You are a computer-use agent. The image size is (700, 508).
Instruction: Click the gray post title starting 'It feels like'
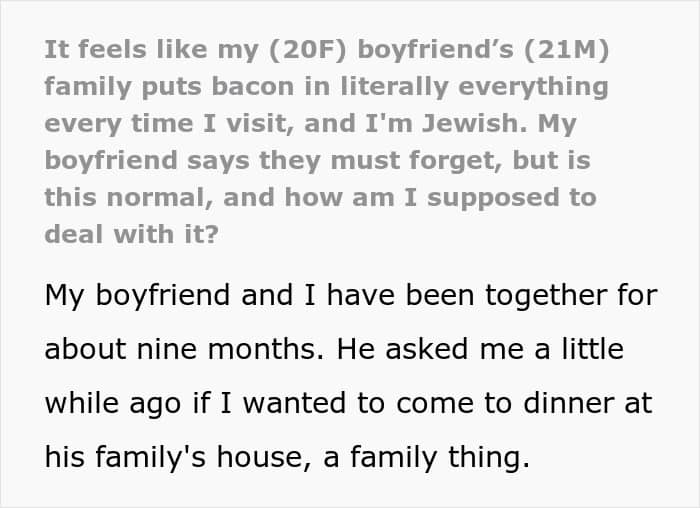tap(327, 142)
